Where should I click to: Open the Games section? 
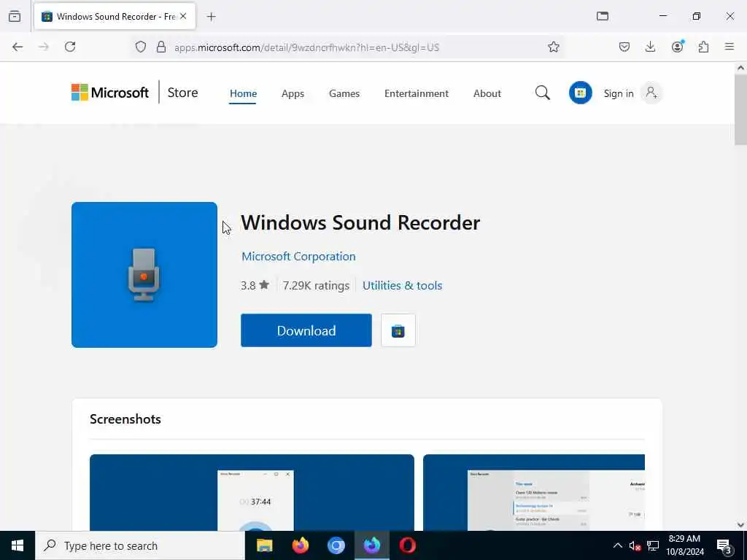[344, 93]
